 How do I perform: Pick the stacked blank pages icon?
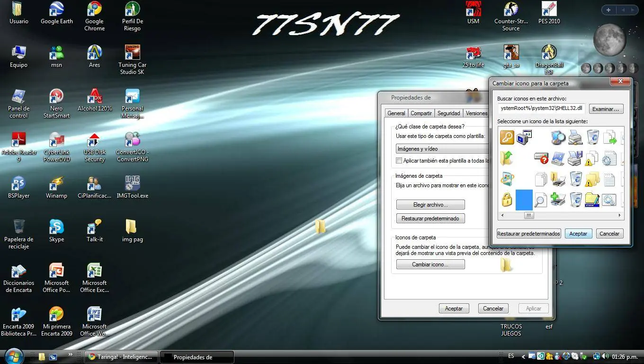coord(541,179)
